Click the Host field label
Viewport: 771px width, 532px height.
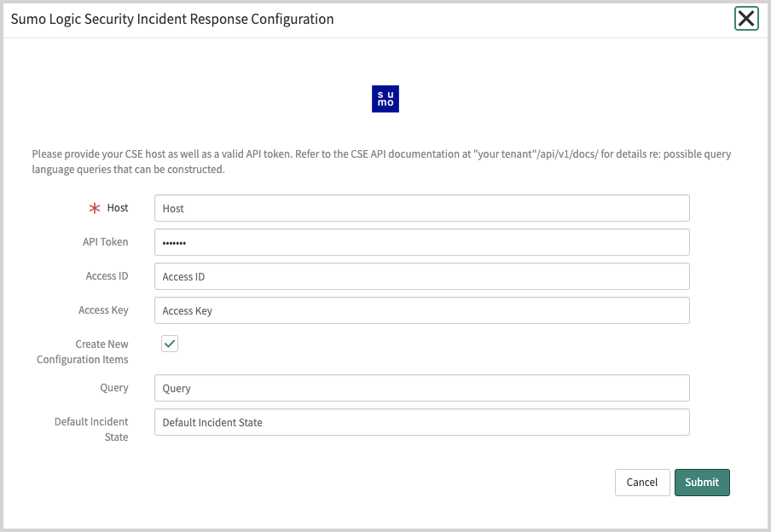[x=119, y=207]
